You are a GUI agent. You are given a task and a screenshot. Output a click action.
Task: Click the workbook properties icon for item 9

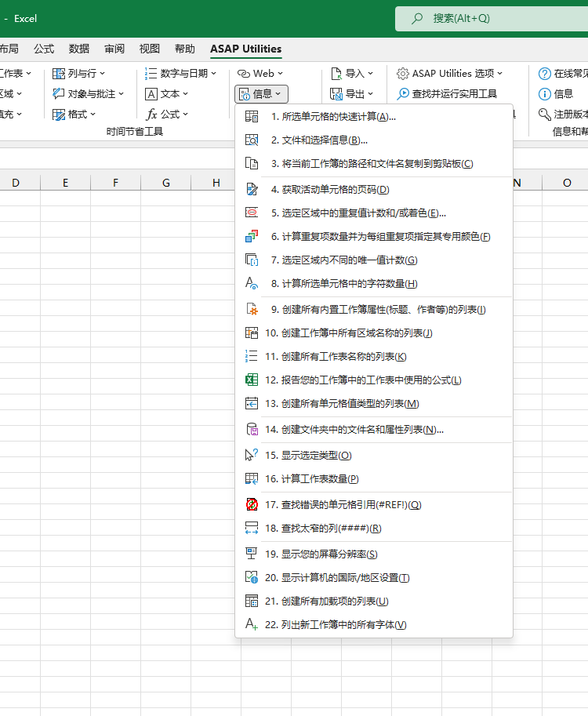tap(252, 310)
